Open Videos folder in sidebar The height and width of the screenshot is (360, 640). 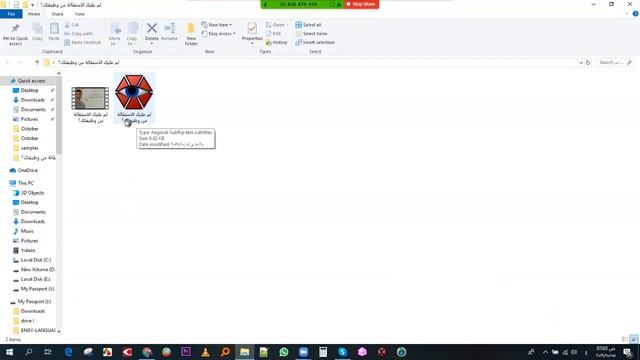[x=28, y=250]
